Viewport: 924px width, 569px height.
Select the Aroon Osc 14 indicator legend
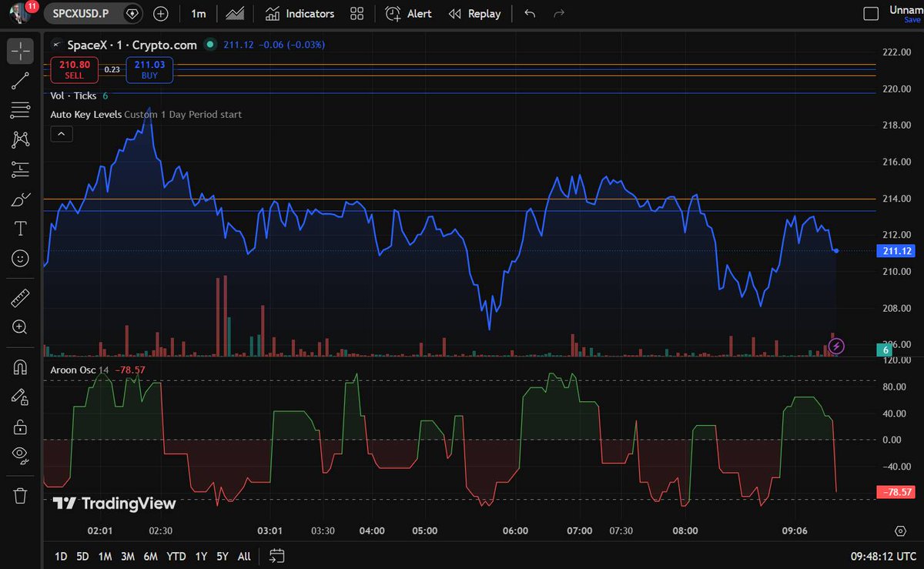coord(79,370)
